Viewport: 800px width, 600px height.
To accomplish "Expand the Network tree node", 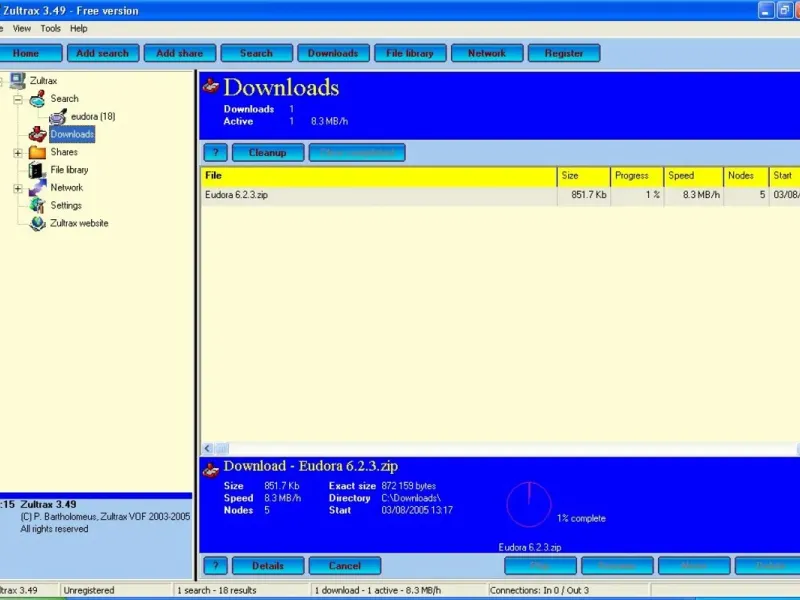I will coord(18,188).
